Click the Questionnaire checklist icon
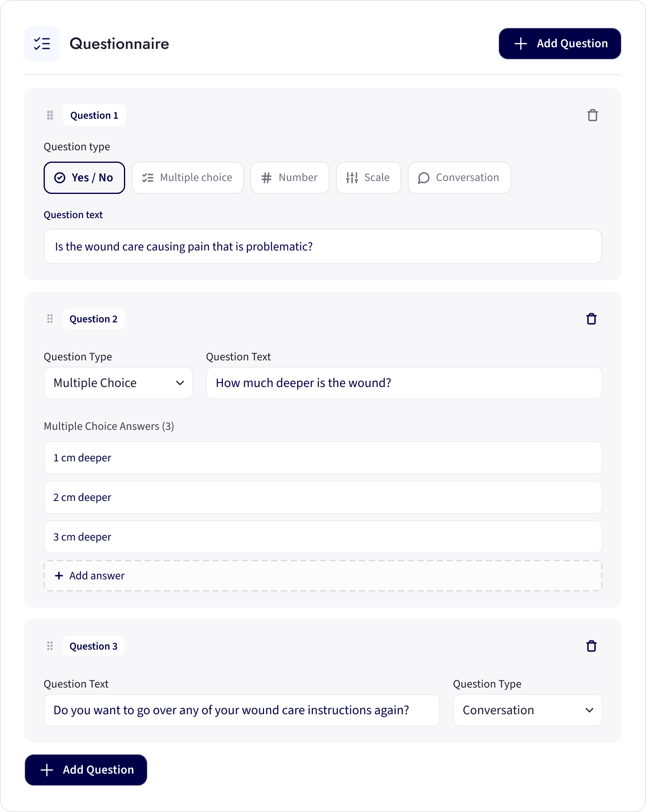This screenshot has width=646, height=812. (x=42, y=44)
